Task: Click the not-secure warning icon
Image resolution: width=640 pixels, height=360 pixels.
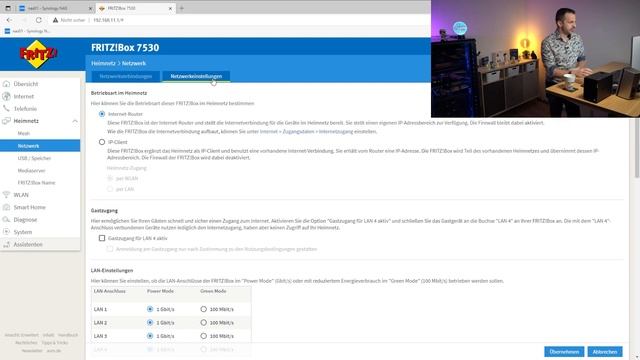Action: click(55, 20)
